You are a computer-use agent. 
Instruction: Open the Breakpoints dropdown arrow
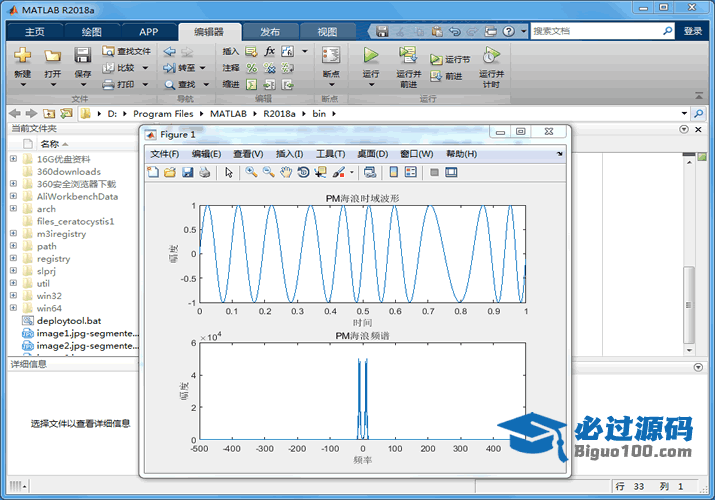332,85
